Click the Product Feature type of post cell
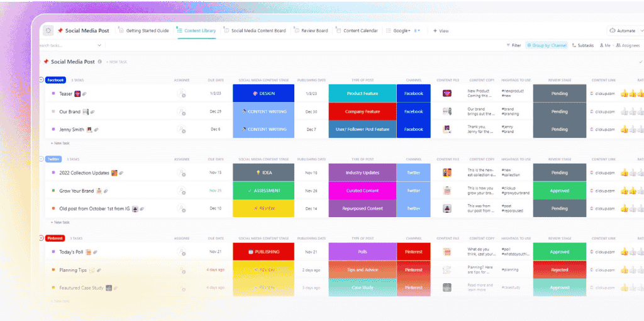 (363, 93)
